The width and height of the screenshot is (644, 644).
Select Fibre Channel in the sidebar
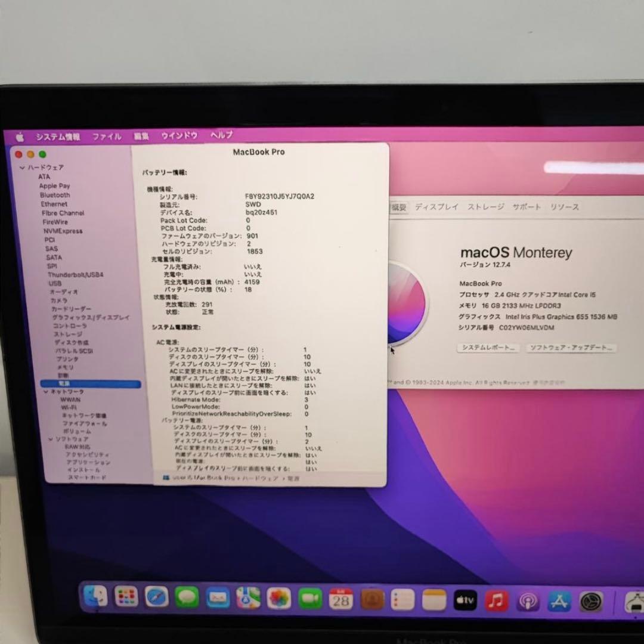pyautogui.click(x=63, y=213)
